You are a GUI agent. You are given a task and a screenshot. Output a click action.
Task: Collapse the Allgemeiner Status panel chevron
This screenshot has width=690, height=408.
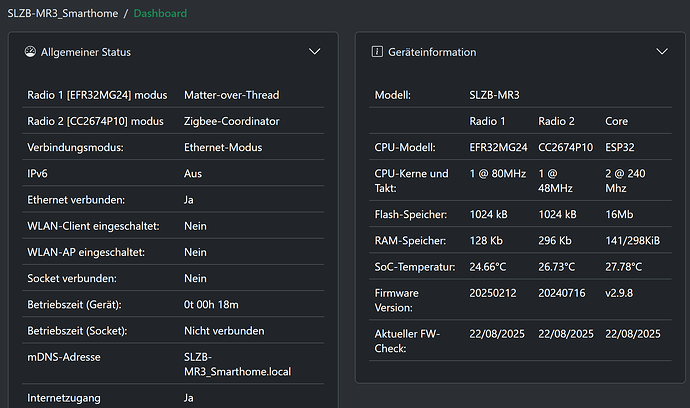coord(314,51)
